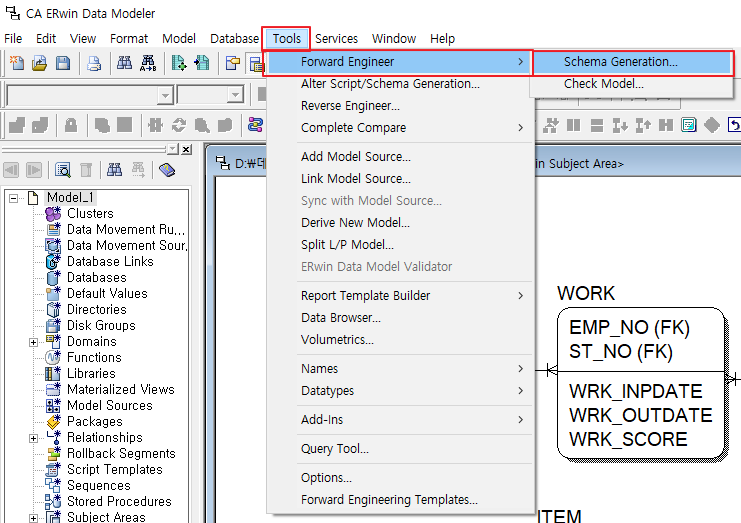Viewport: 741px width, 523px height.
Task: Click the Model Explorer forward arrow icon
Action: click(34, 170)
